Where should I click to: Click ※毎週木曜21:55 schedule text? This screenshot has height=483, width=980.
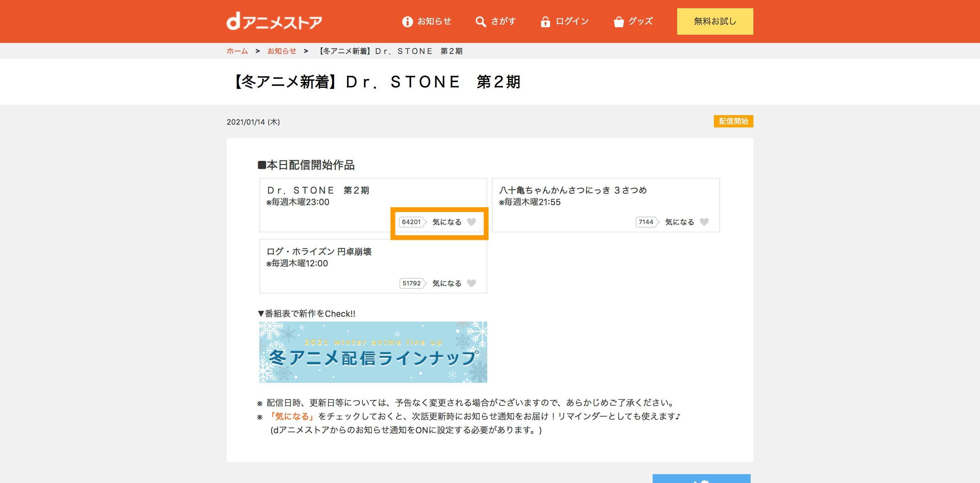coord(530,202)
